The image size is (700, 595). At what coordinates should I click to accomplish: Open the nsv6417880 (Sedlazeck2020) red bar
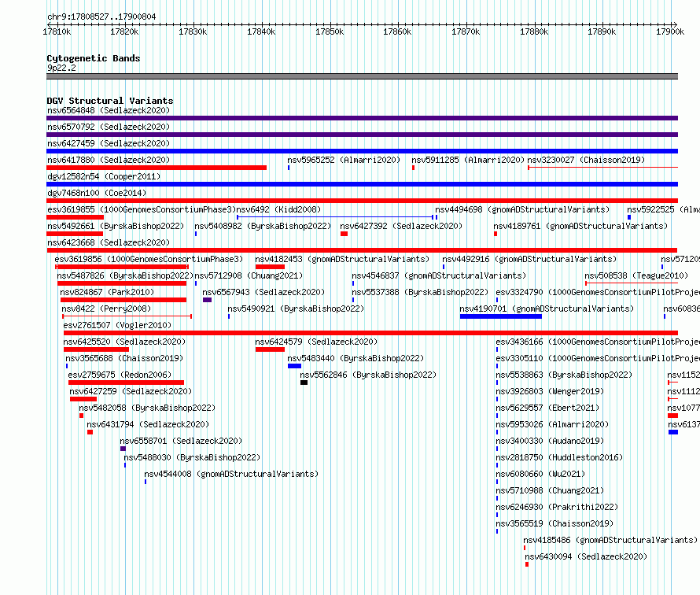coord(157,168)
